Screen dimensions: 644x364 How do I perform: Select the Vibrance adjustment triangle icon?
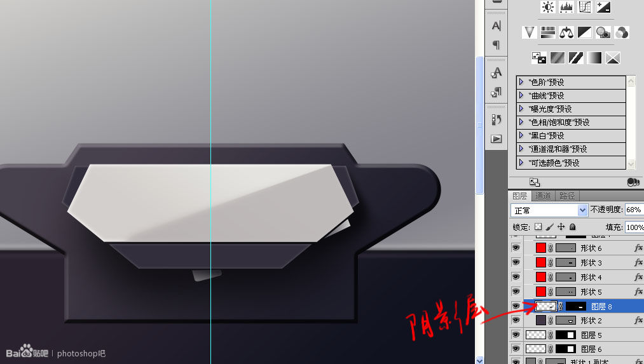[x=530, y=32]
